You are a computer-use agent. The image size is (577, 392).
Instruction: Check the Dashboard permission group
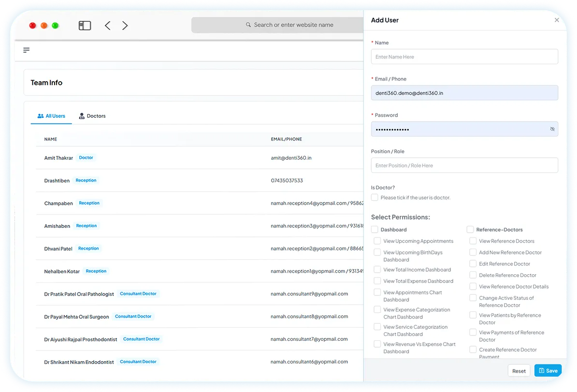375,229
